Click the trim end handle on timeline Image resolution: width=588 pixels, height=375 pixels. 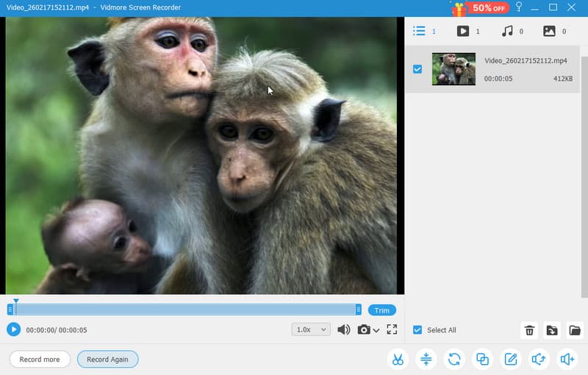point(358,310)
